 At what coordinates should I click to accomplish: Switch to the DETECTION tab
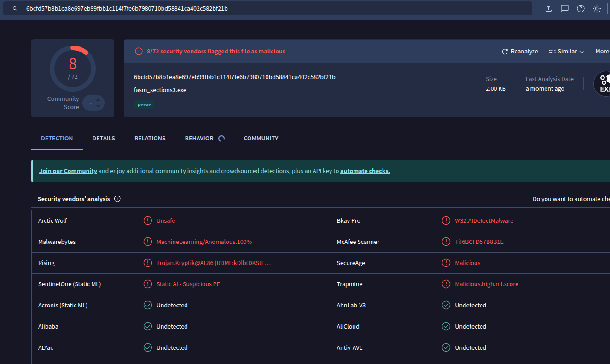(x=57, y=138)
